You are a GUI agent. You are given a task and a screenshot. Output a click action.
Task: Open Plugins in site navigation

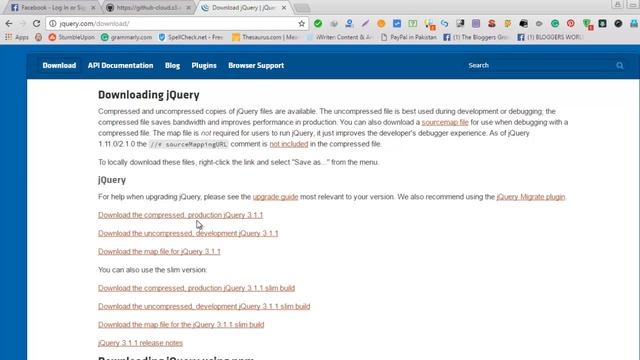point(204,65)
